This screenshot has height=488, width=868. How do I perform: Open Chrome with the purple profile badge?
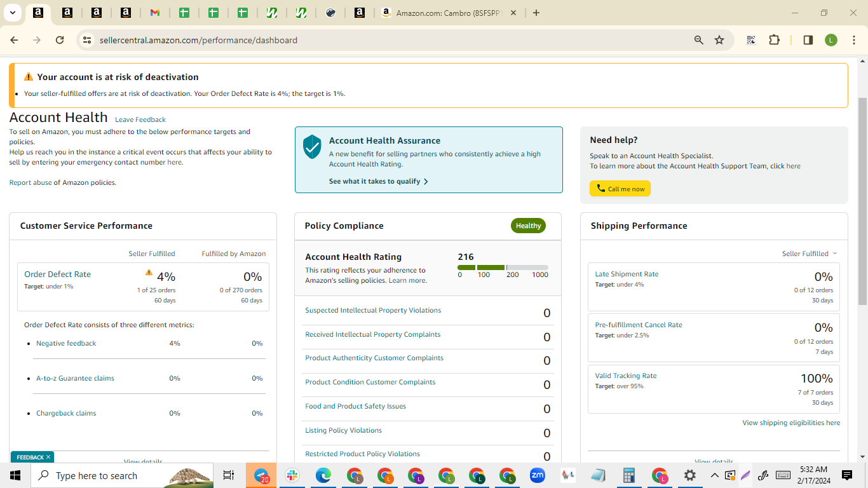416,475
